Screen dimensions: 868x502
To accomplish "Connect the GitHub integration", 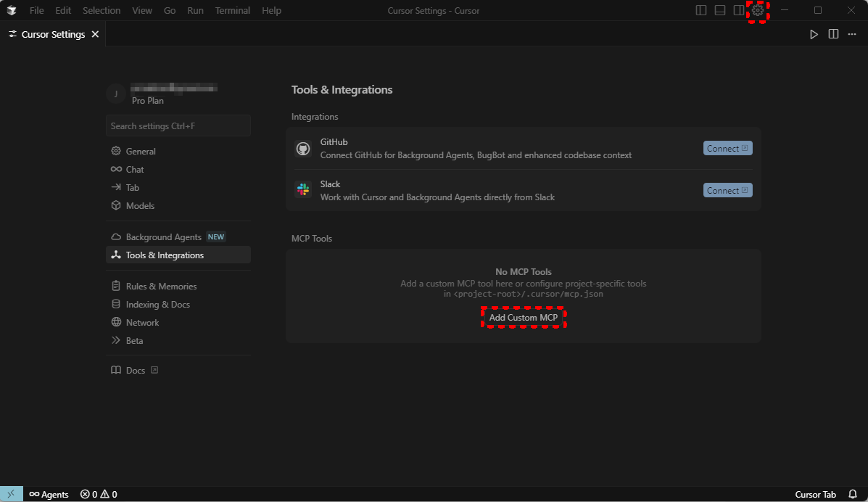I will coord(727,149).
